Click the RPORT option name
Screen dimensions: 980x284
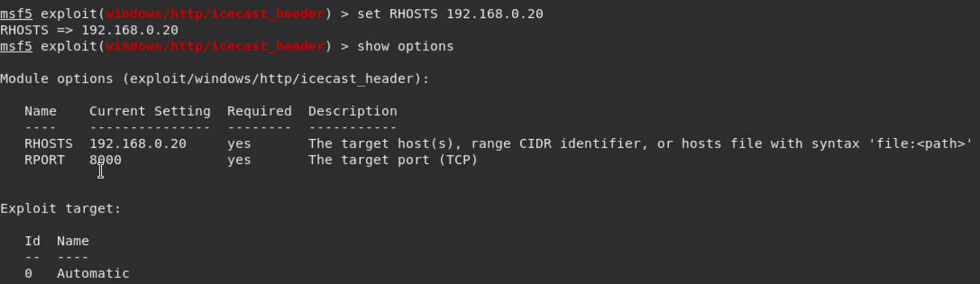(x=45, y=160)
